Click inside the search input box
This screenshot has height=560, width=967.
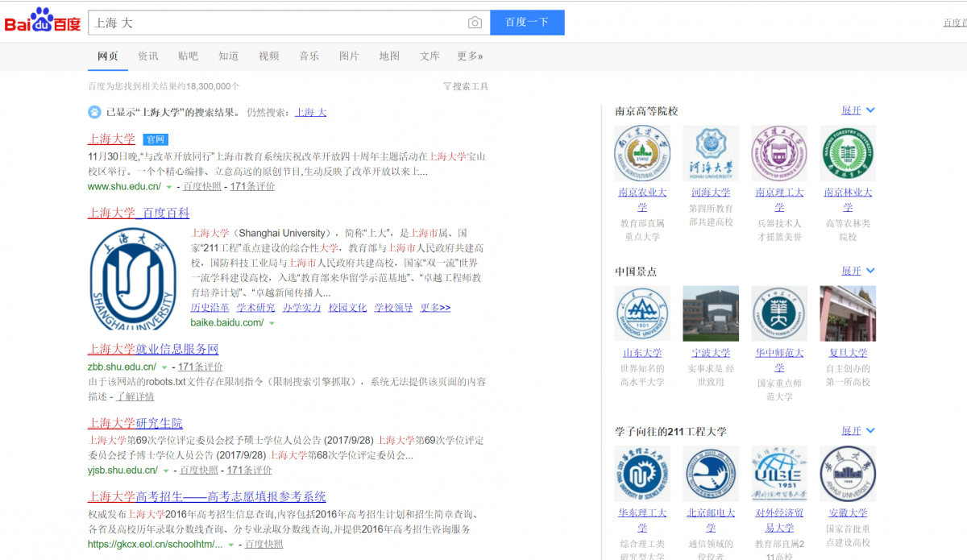[242, 23]
